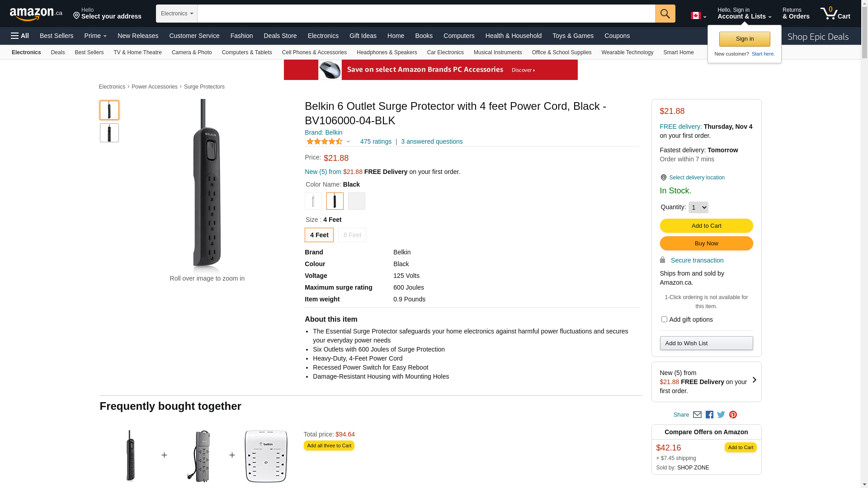Open the Deals Store menu item

280,36
